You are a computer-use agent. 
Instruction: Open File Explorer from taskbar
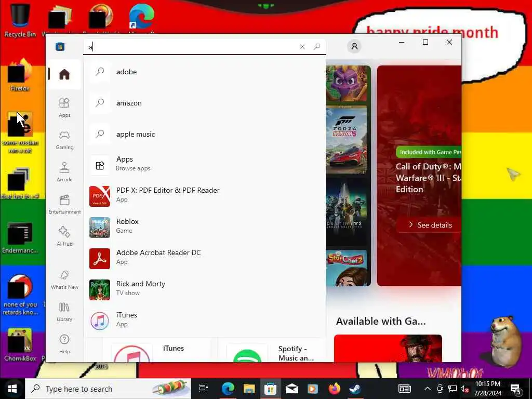click(x=249, y=389)
